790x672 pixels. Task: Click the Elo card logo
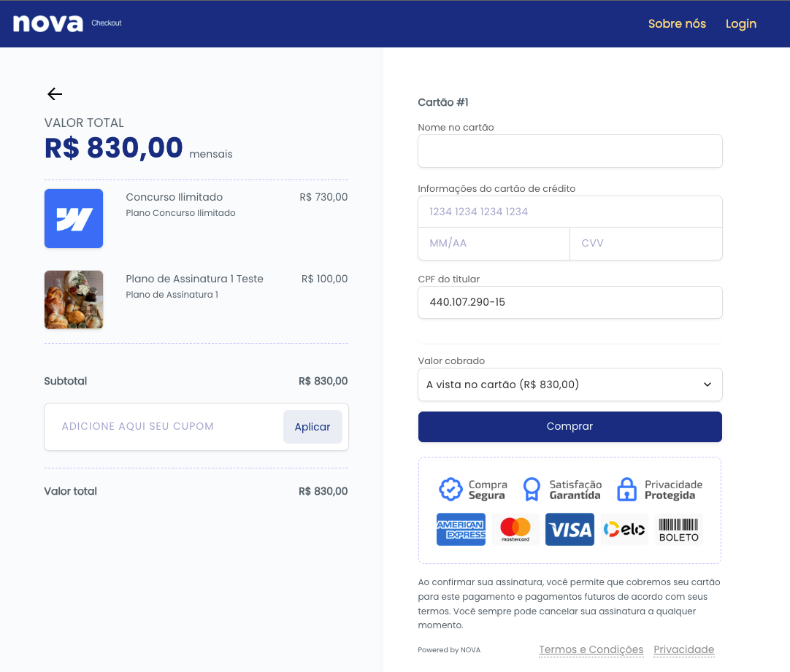(x=624, y=530)
